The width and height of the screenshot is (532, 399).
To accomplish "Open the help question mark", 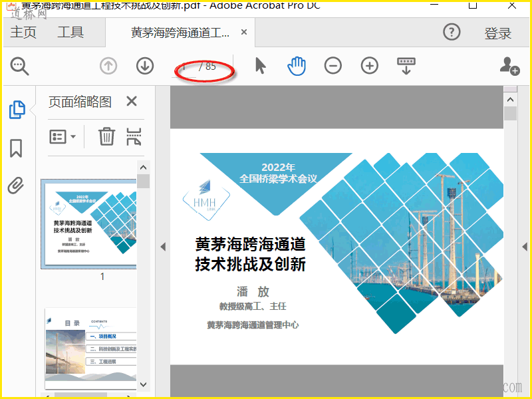I will click(452, 32).
